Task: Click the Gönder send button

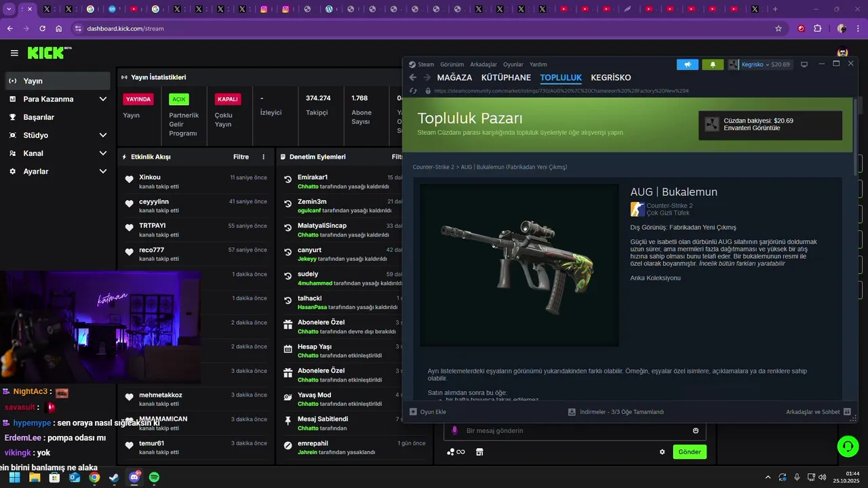Action: coord(690,452)
